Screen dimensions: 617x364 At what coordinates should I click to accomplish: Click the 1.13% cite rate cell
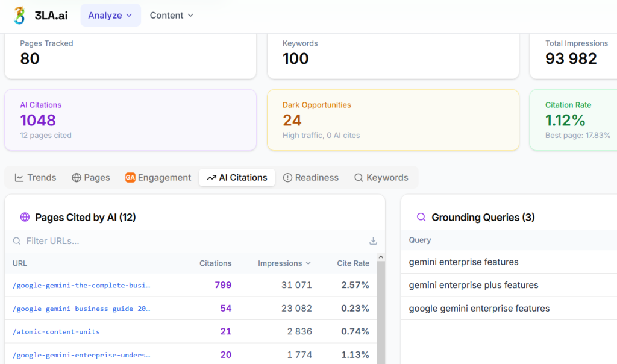[355, 354]
